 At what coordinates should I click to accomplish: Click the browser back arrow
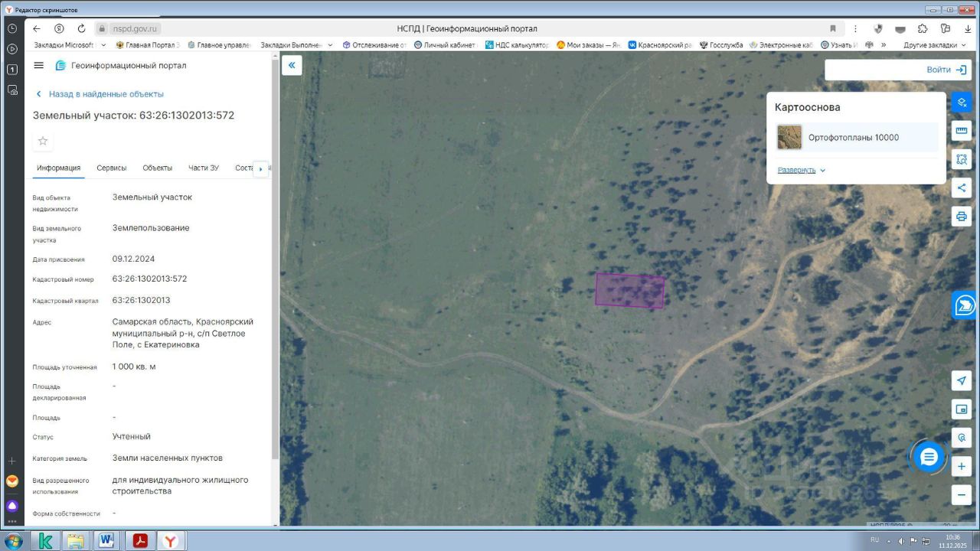[37, 28]
